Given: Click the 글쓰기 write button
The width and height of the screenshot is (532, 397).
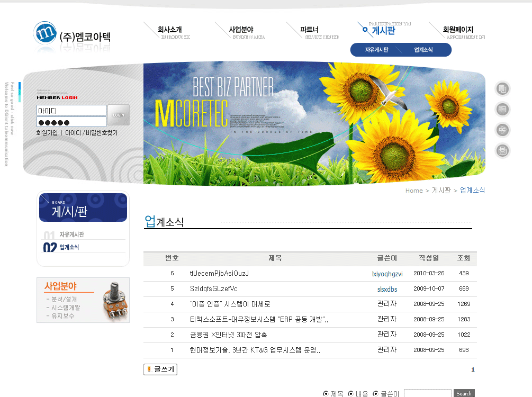Looking at the screenshot, I should click(160, 369).
